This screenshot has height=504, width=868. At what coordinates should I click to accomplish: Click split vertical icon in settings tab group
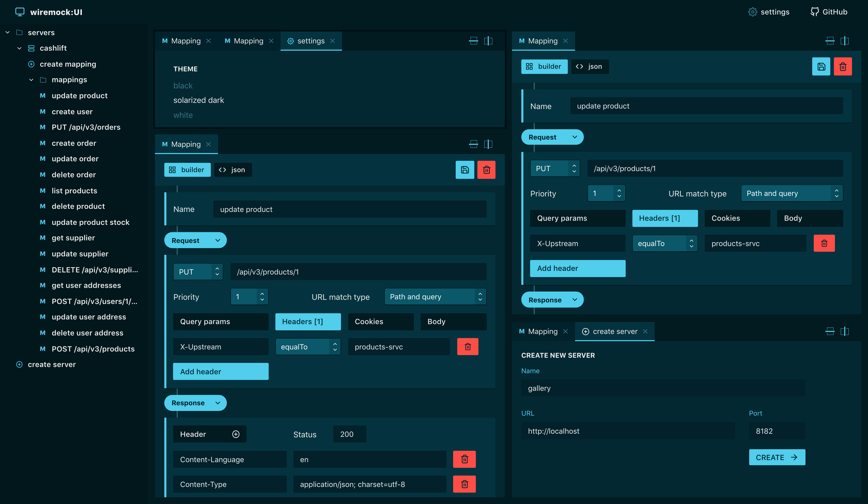coord(488,41)
